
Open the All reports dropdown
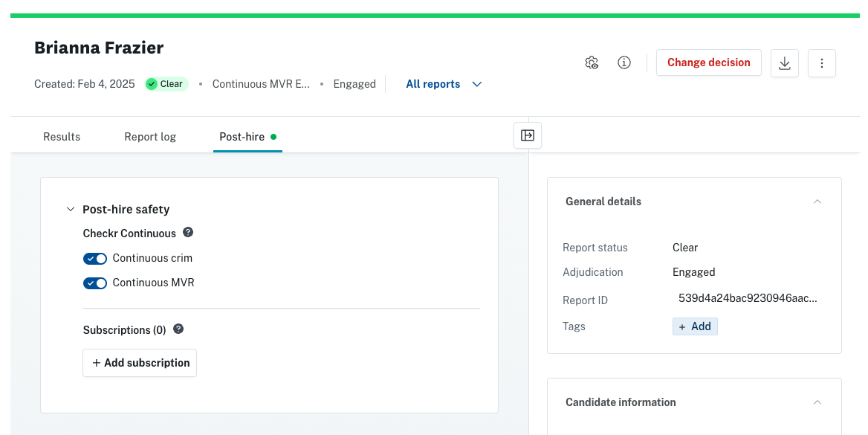click(444, 84)
